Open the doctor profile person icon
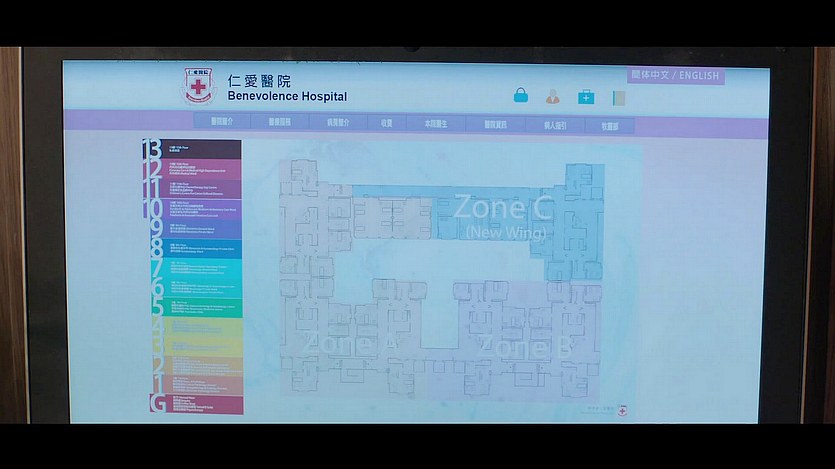The width and height of the screenshot is (835, 469). [552, 97]
